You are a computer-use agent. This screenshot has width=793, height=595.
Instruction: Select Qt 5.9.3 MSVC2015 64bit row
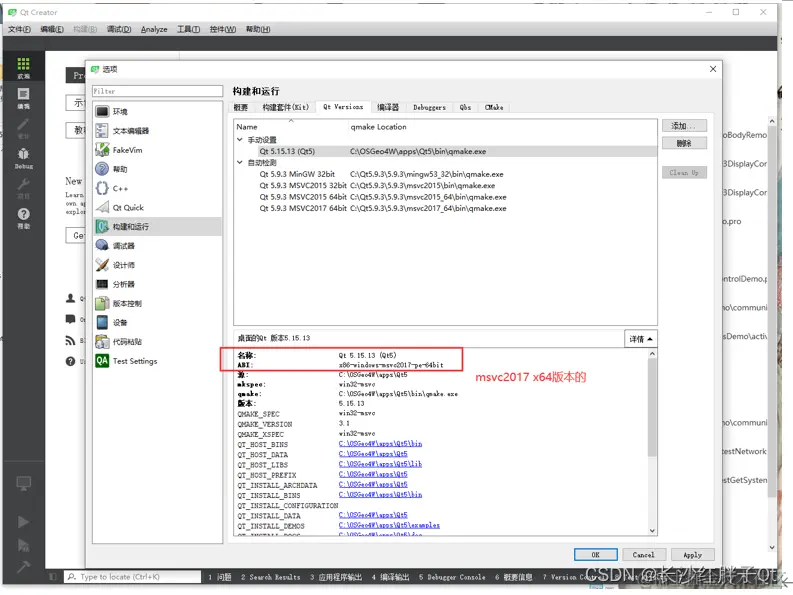pyautogui.click(x=445, y=197)
